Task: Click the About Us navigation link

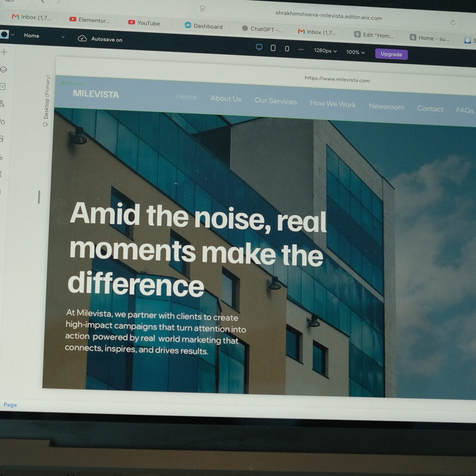Action: pyautogui.click(x=226, y=99)
